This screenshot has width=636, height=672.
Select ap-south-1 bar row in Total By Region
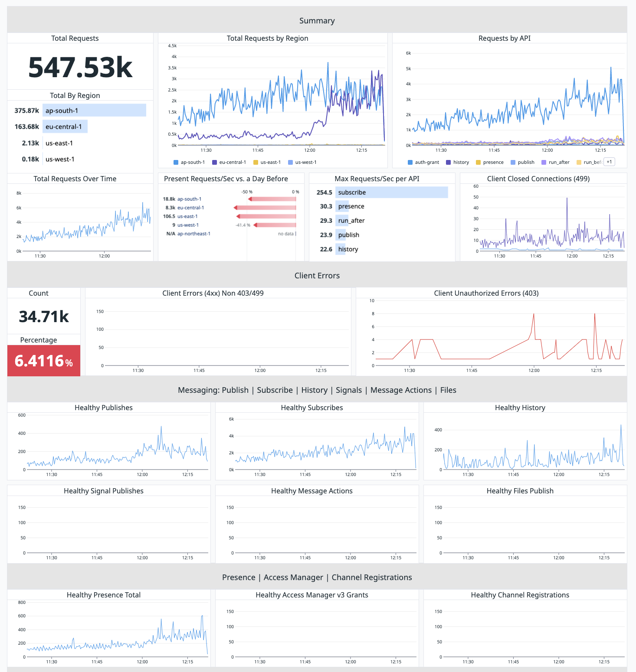tap(80, 111)
